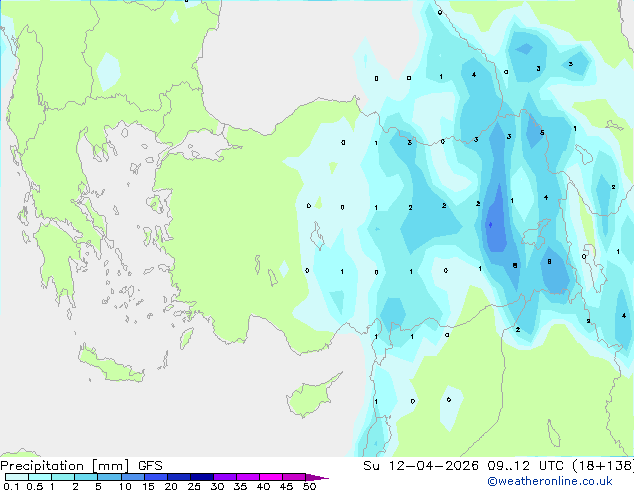Screen dimensions: 634x490
Task: Click the '25' legend scale label
Action: tap(194, 486)
